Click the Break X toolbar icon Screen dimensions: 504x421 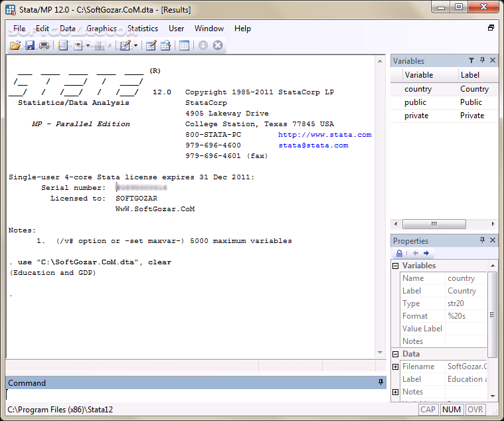point(218,45)
